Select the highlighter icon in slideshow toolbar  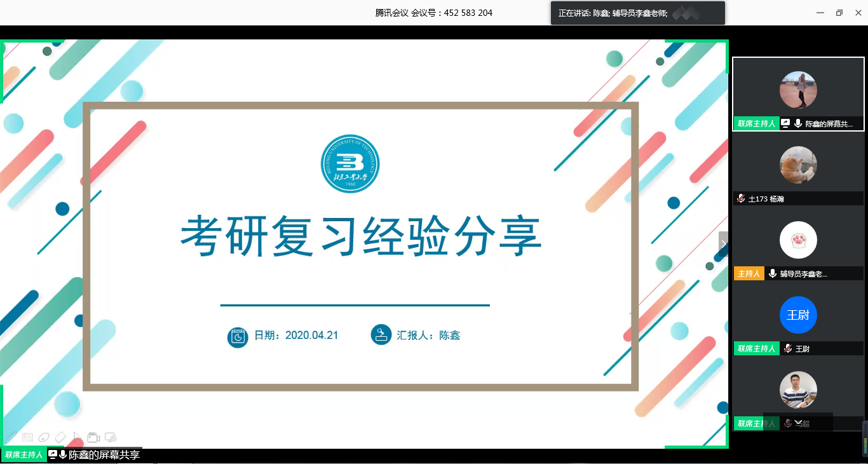pyautogui.click(x=44, y=437)
